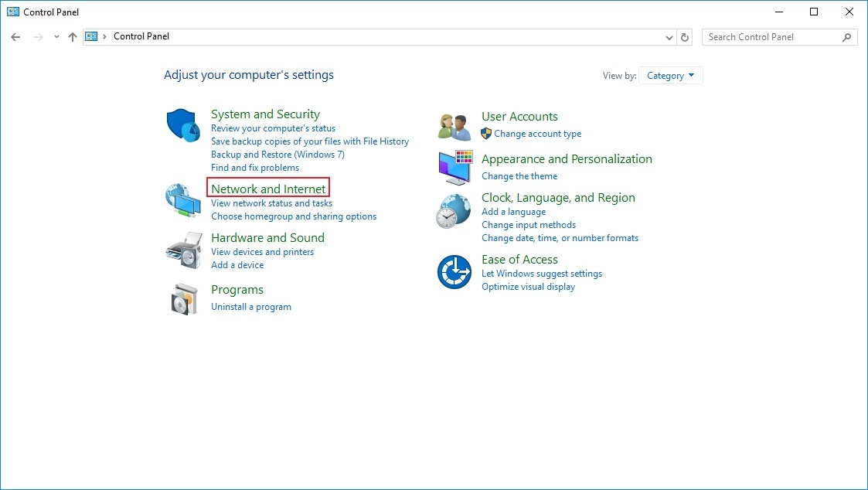Refresh the Control Panel view
868x490 pixels.
pyautogui.click(x=684, y=37)
